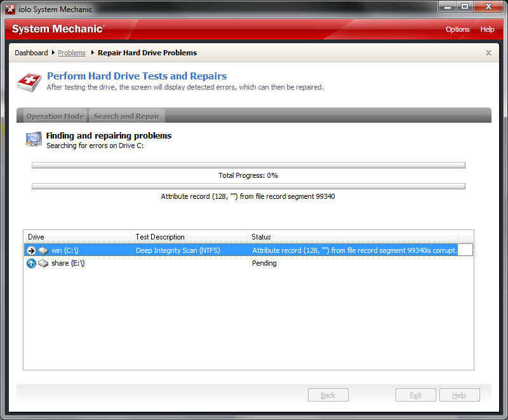This screenshot has width=508, height=420.
Task: Click the red first-aid hard drive icon
Action: click(29, 81)
